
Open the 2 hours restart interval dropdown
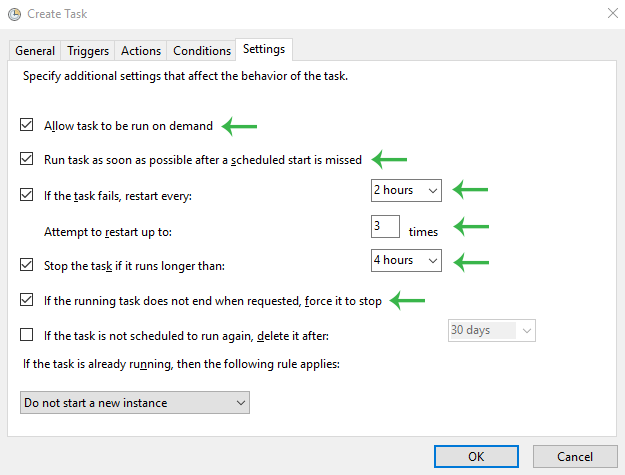pyautogui.click(x=406, y=190)
